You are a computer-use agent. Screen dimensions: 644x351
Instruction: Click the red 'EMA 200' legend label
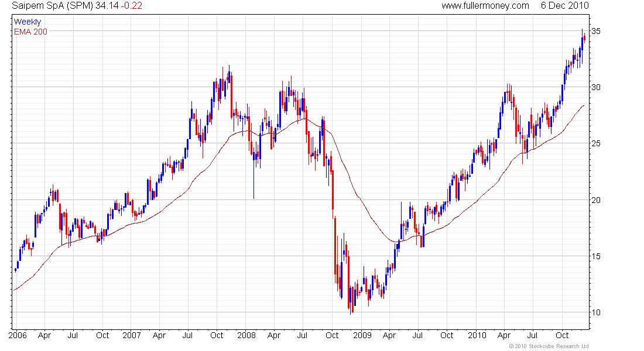pos(31,32)
